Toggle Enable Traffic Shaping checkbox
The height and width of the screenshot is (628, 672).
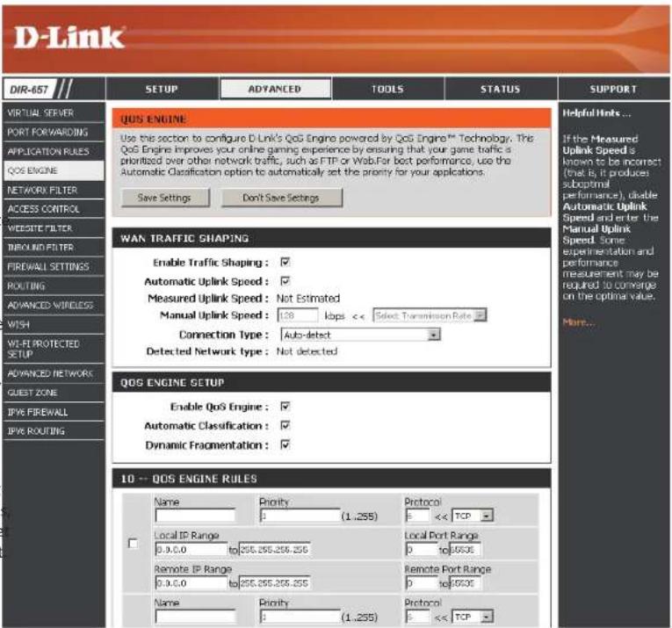pos(285,262)
